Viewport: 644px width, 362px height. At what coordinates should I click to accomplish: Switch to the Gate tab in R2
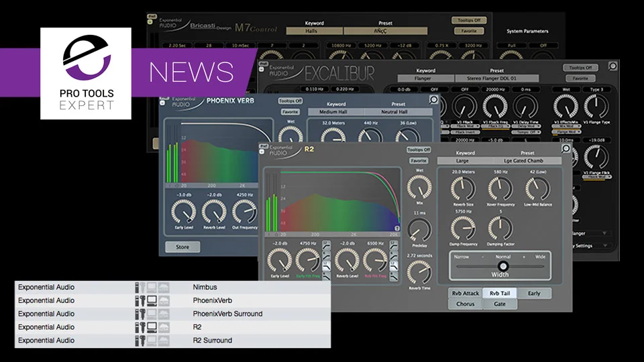point(499,304)
